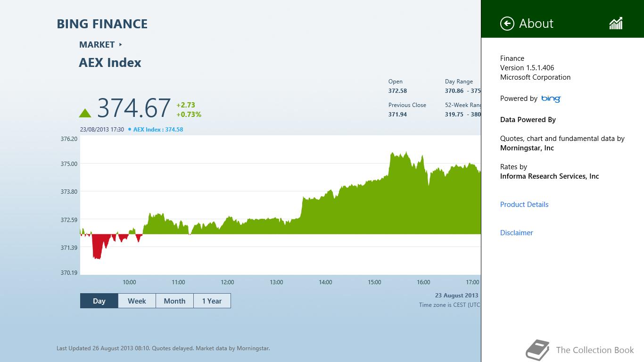Click the Morningstar, Inc provider name

point(527,148)
